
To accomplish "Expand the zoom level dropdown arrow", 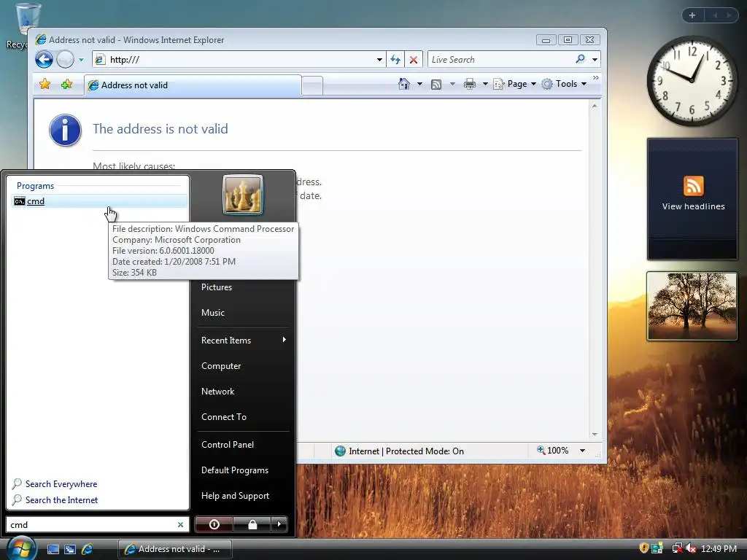I will 582,451.
